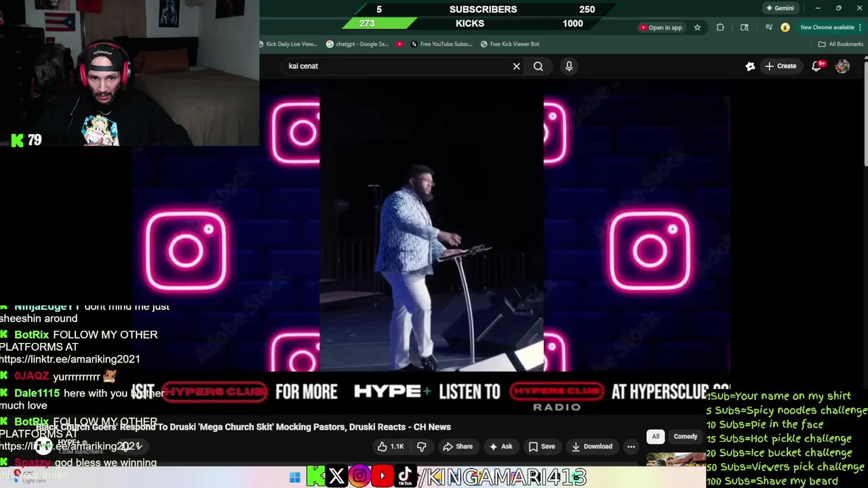Click the Share button under video
The width and height of the screenshot is (868, 488).
pos(458,447)
